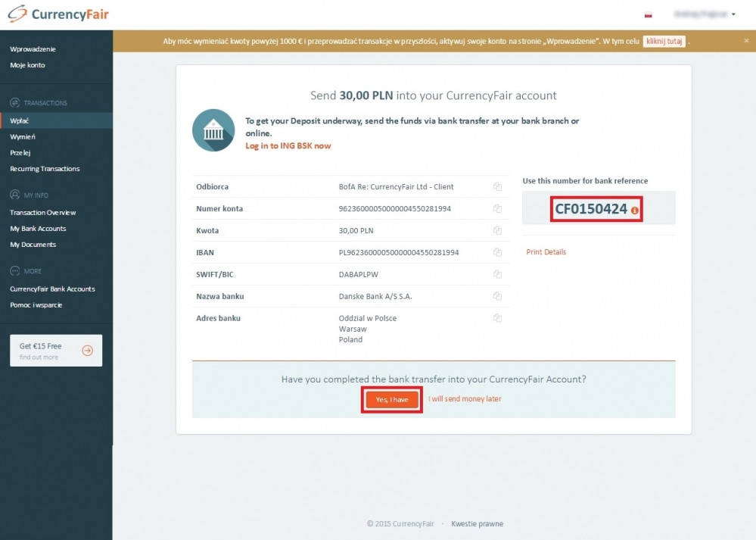Copy the Kwota amount

click(x=498, y=231)
